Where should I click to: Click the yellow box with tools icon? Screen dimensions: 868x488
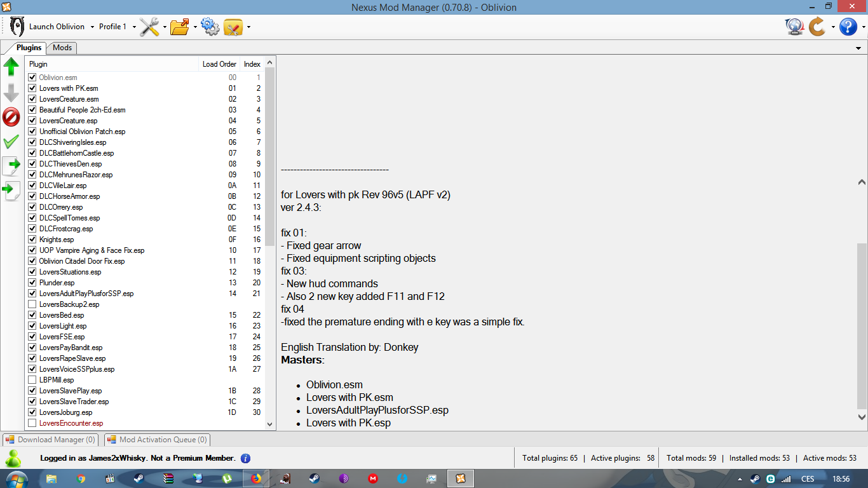coord(233,27)
